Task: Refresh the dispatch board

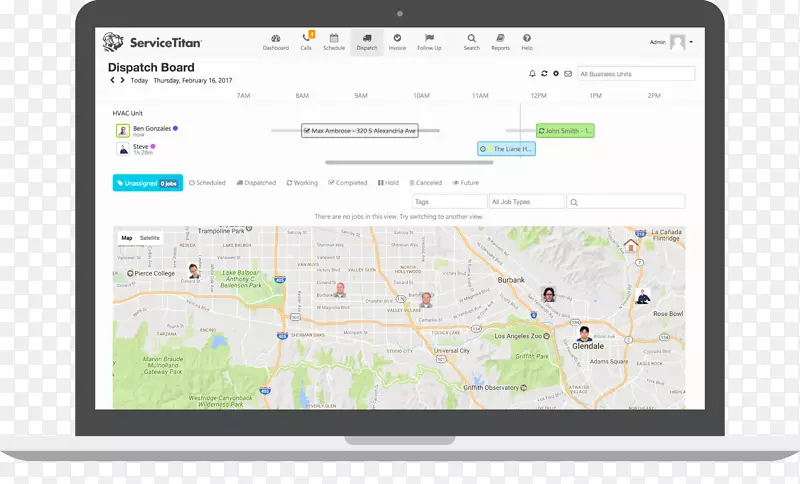Action: (x=544, y=74)
